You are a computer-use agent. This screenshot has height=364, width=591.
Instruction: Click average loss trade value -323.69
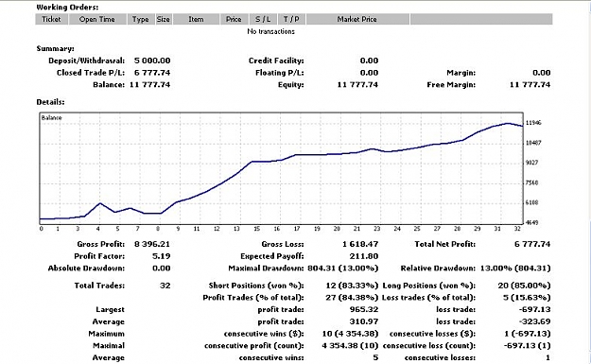(x=535, y=321)
